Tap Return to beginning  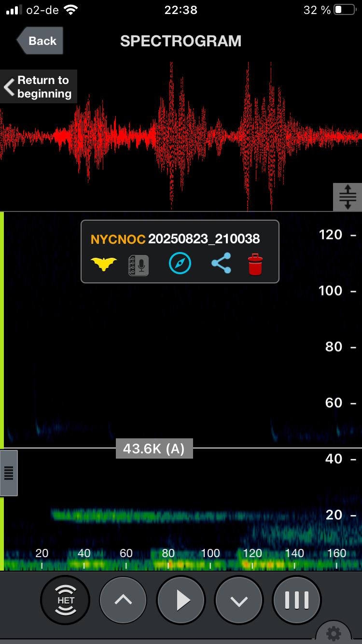click(39, 87)
